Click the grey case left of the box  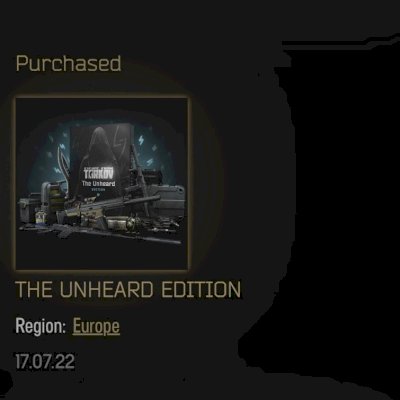pos(29,208)
